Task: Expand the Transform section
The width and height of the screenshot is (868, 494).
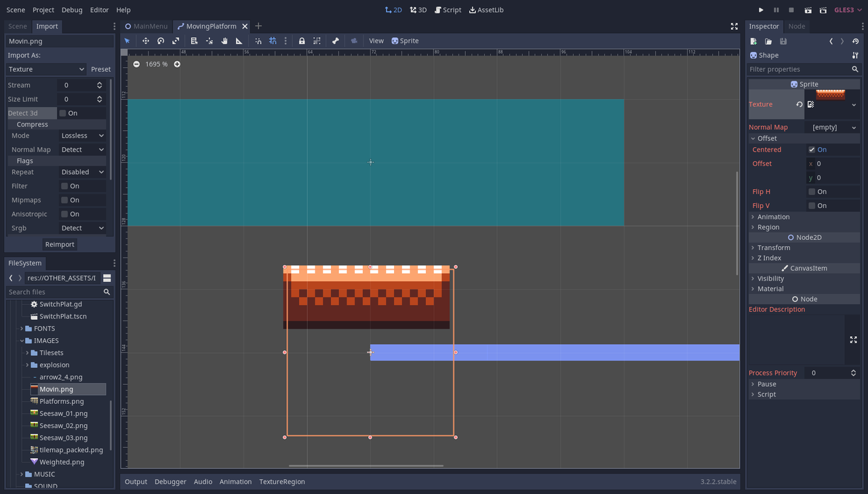Action: click(x=804, y=248)
